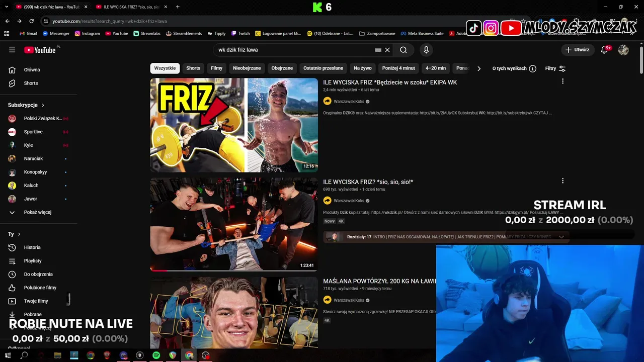Open O tych wynikach info
Image resolution: width=644 pixels, height=362 pixels.
[514, 68]
